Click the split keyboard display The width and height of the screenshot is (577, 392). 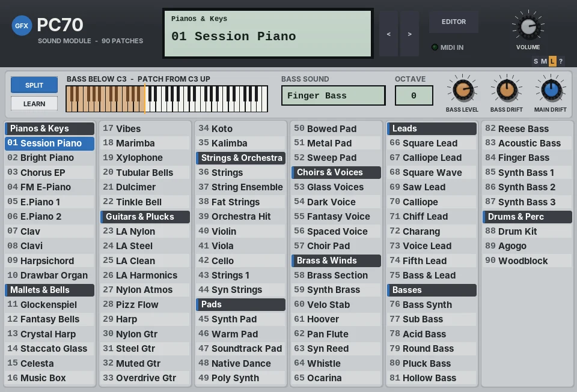click(166, 99)
